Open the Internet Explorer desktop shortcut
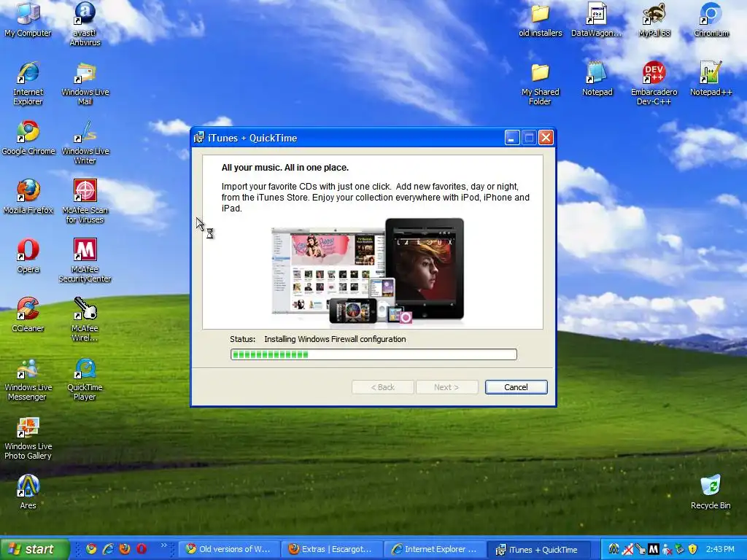Screen dimensions: 747x560 pyautogui.click(x=28, y=83)
